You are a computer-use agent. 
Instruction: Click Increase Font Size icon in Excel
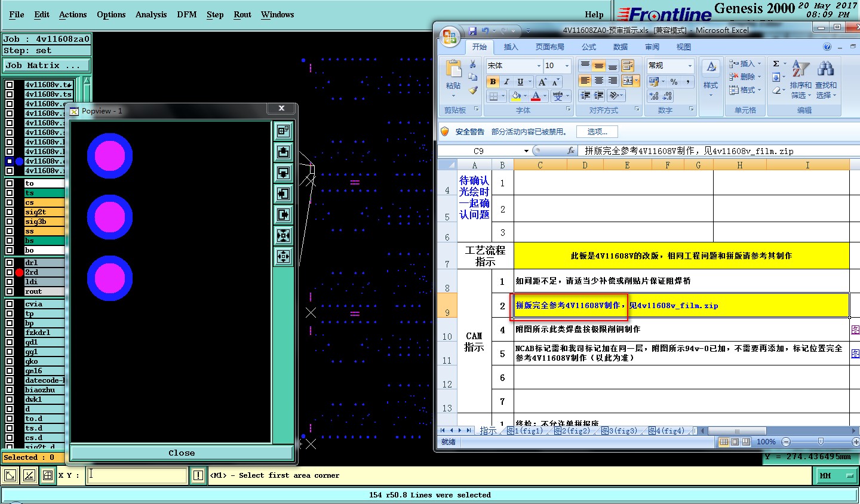(x=543, y=82)
